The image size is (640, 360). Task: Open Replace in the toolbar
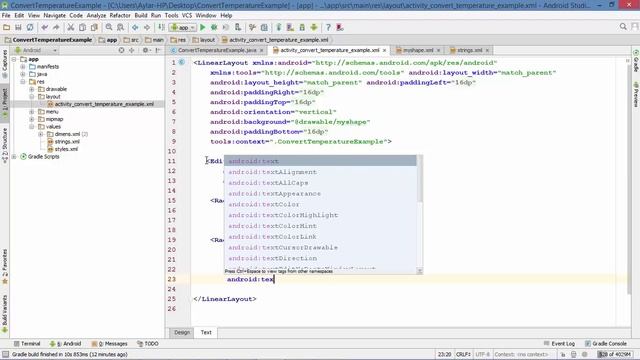click(120, 27)
